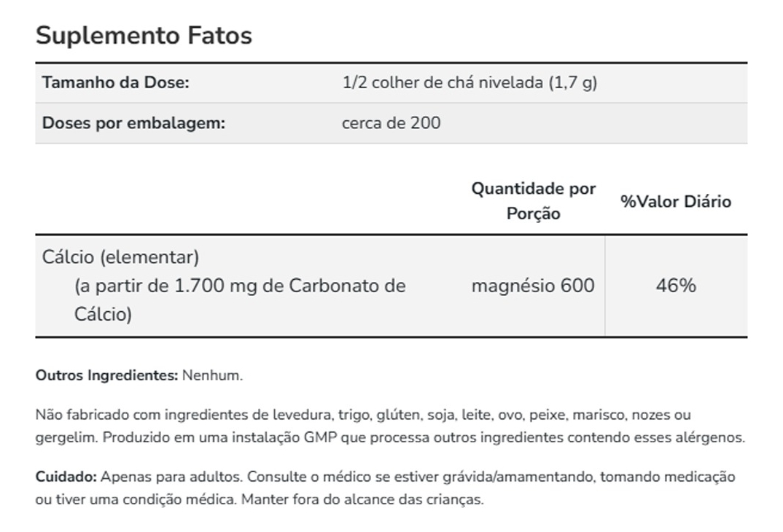
Task: Click the "Outros Ingredientes:" label
Action: coord(106,376)
